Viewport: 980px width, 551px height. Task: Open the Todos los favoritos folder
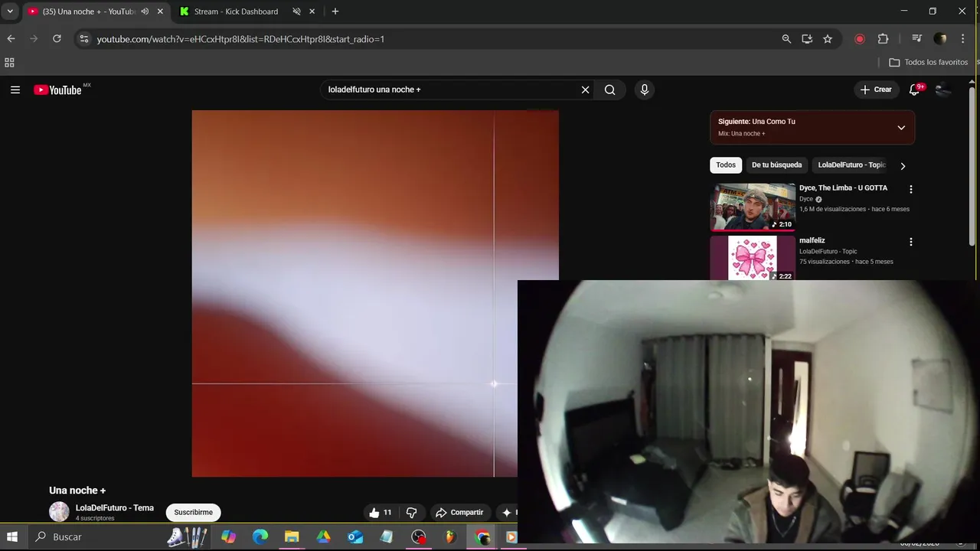pos(929,62)
